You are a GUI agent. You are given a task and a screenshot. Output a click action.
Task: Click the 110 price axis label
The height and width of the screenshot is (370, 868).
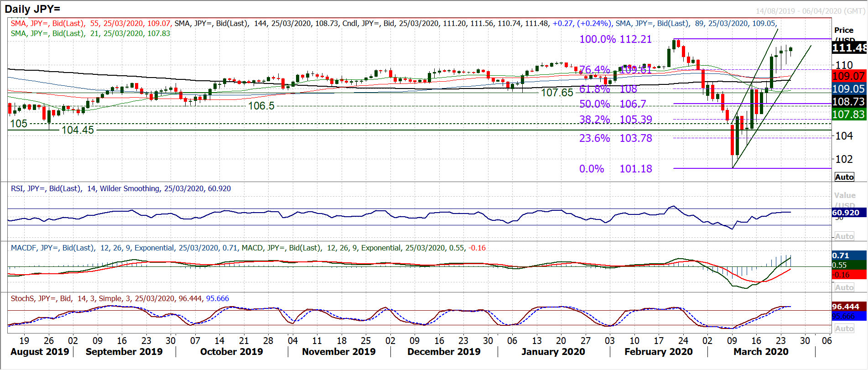(x=844, y=65)
